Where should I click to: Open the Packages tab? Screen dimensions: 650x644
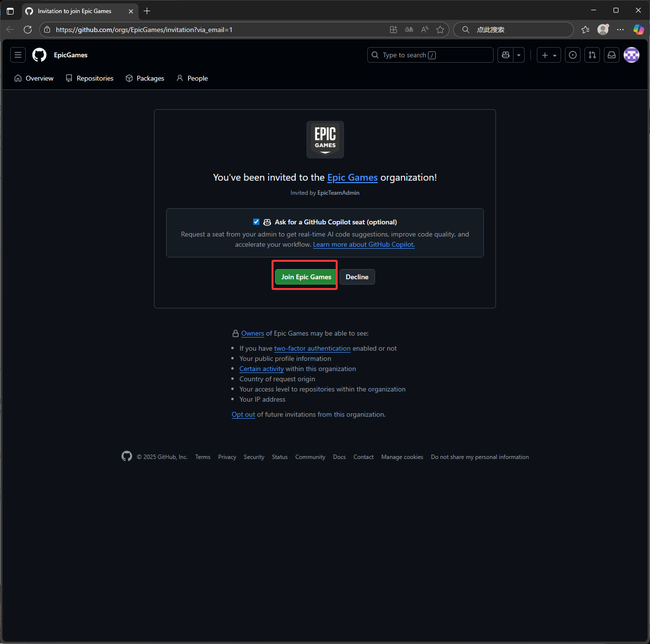[145, 78]
